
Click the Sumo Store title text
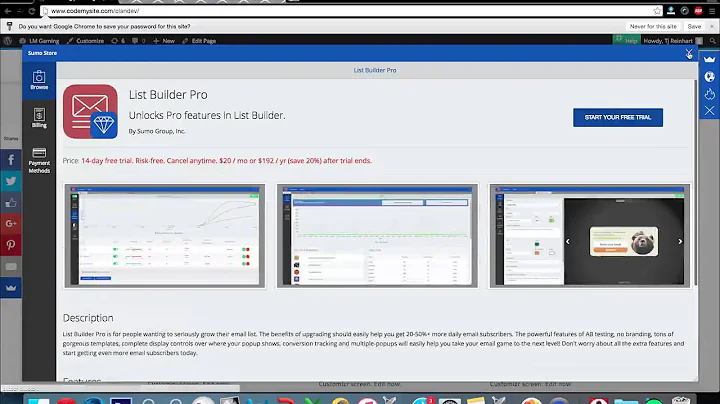coord(42,53)
